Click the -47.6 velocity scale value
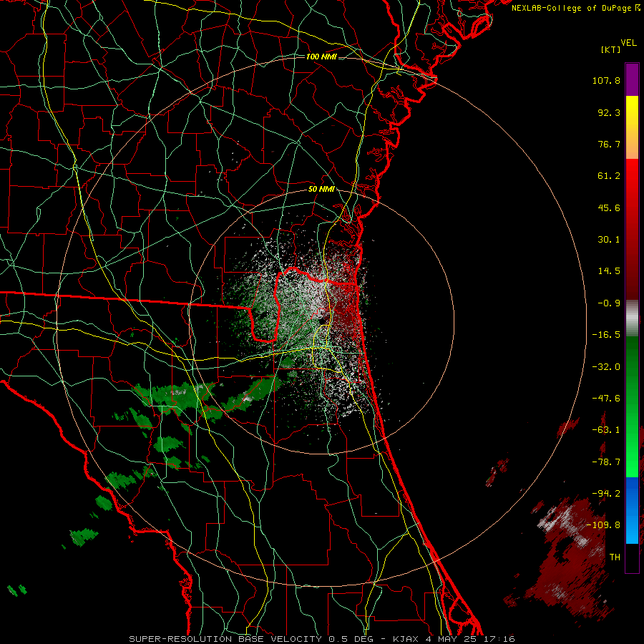The width and height of the screenshot is (644, 644). 606,399
